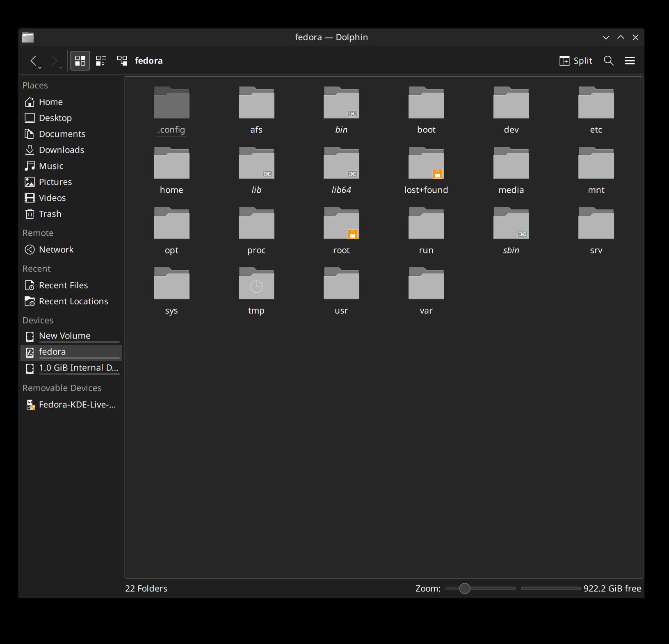Select the srv folder
Screen dimensions: 669x644
[x=596, y=231]
